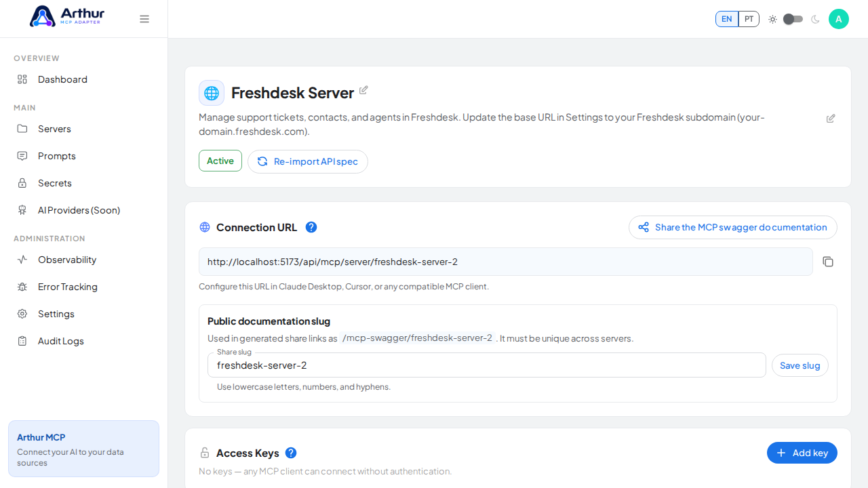Viewport: 868px width, 488px height.
Task: Open Connection URL help tooltip
Action: click(311, 227)
